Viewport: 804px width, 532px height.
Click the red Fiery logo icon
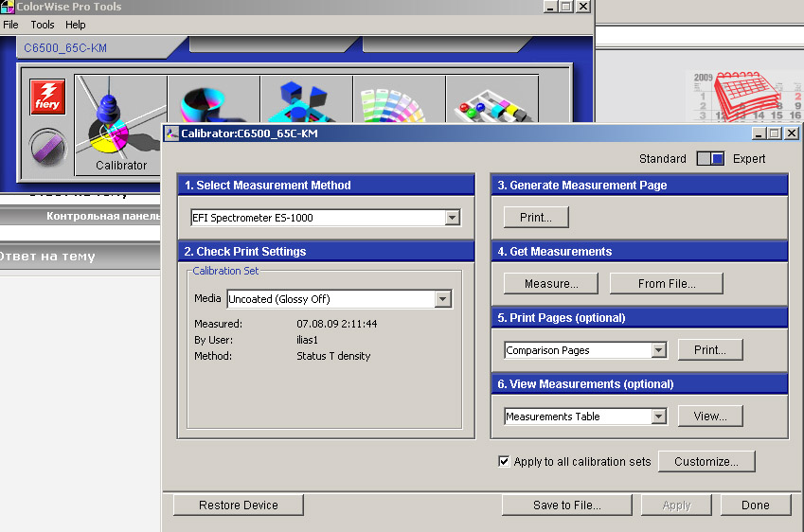pyautogui.click(x=47, y=97)
